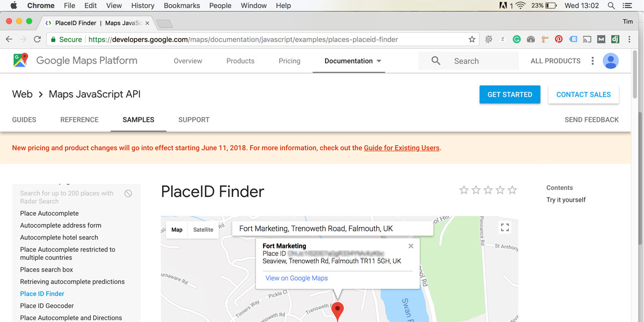
Task: Expand the Documentation dropdown
Action: tap(353, 61)
